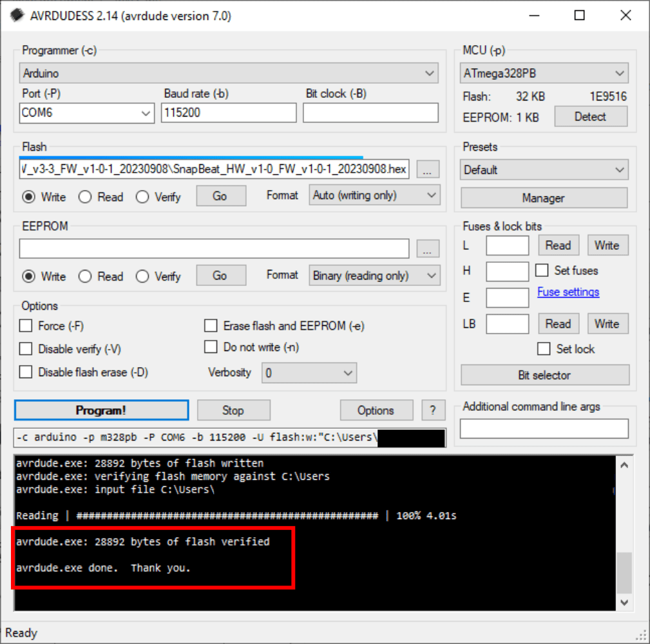Click the LB lock bits input field

[x=508, y=324]
